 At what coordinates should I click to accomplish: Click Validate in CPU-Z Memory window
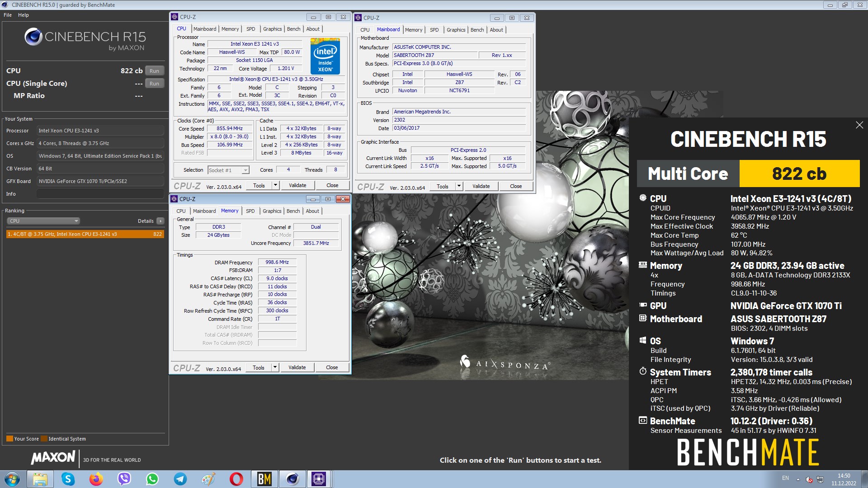pyautogui.click(x=297, y=367)
